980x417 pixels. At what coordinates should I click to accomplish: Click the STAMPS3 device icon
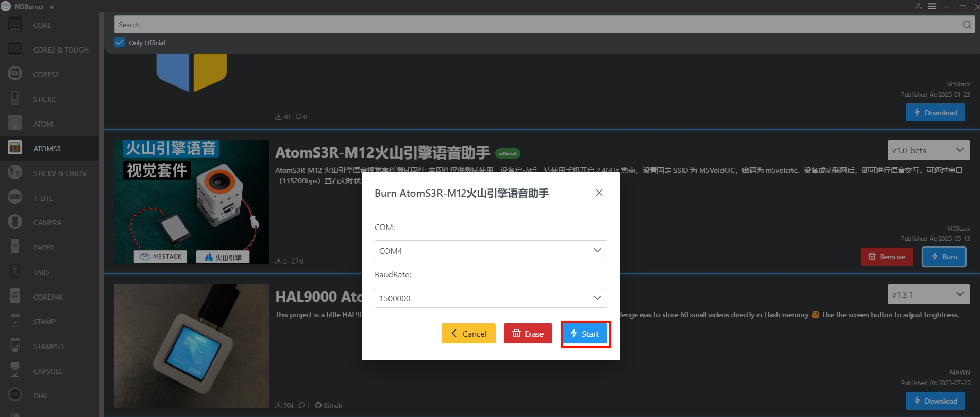pos(15,345)
